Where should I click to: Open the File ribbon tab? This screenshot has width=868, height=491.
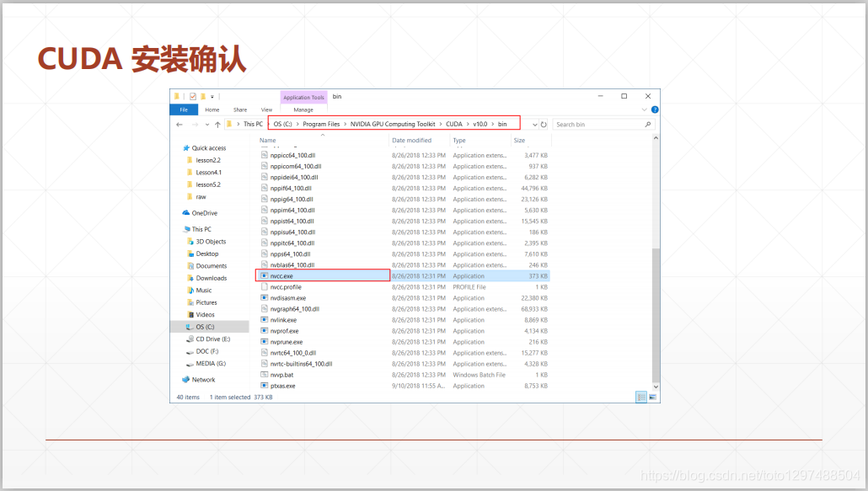[x=184, y=109]
